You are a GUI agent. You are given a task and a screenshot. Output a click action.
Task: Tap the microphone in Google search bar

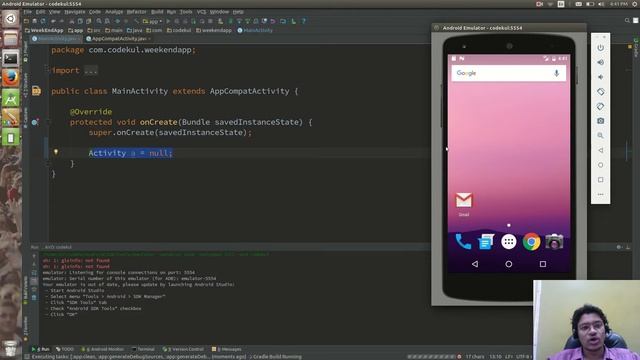[x=556, y=73]
